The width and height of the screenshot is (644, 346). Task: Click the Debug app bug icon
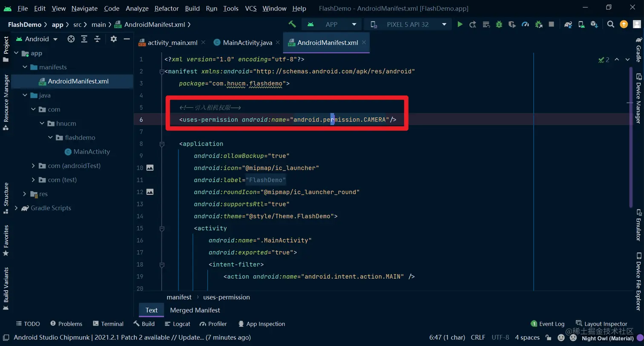point(499,24)
